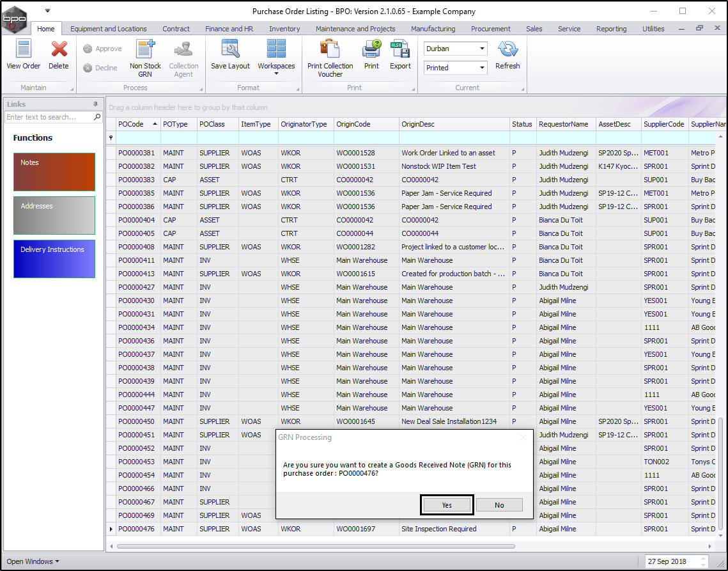Open the Open Windows menu
728x571 pixels.
click(x=33, y=561)
